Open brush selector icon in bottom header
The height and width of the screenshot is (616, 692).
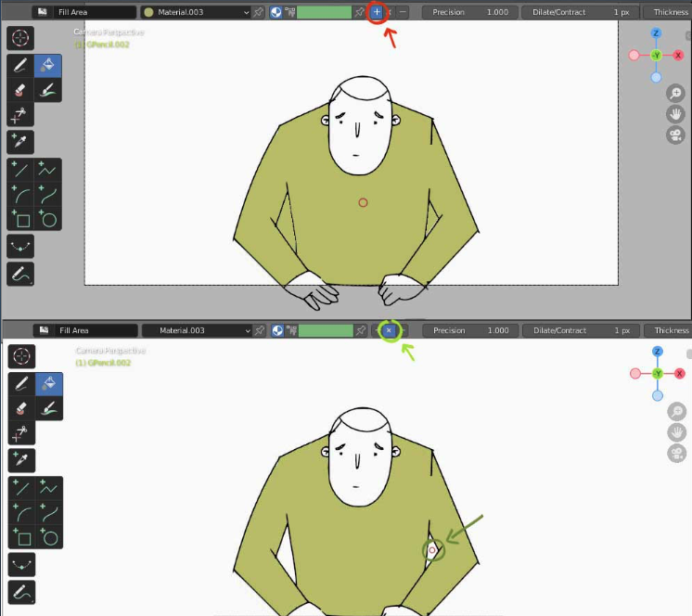[44, 330]
